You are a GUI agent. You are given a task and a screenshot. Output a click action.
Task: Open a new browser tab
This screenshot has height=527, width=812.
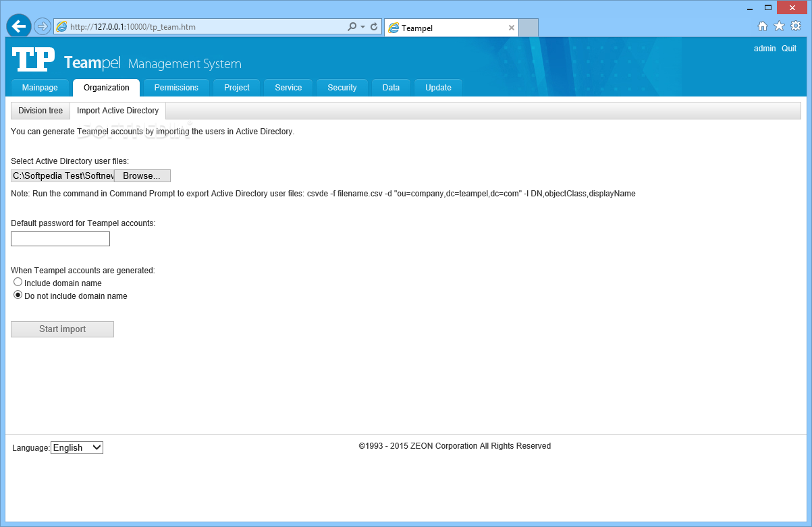[529, 28]
